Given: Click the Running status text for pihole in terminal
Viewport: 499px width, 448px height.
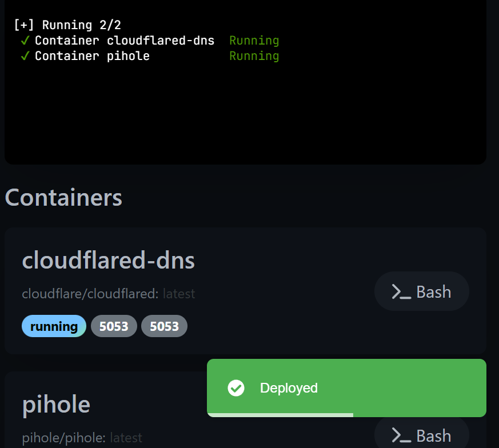Looking at the screenshot, I should (x=254, y=55).
